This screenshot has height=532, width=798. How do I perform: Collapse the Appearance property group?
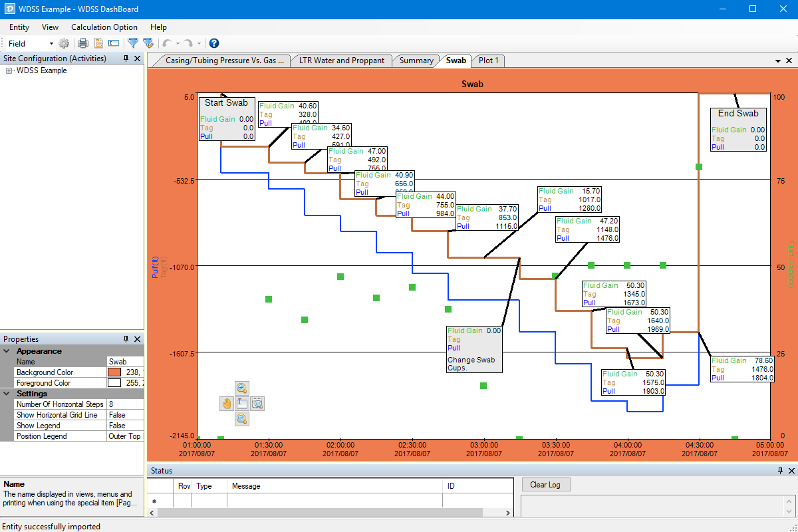click(x=7, y=351)
